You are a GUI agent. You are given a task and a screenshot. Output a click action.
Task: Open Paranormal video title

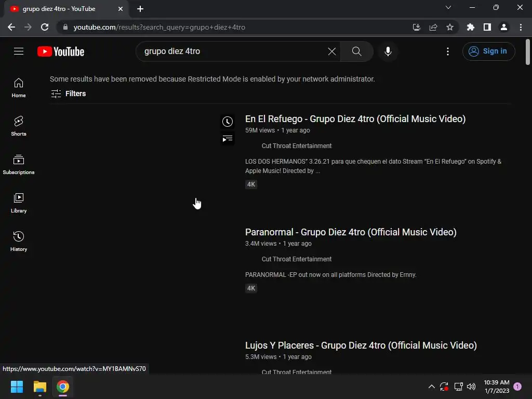(x=351, y=232)
